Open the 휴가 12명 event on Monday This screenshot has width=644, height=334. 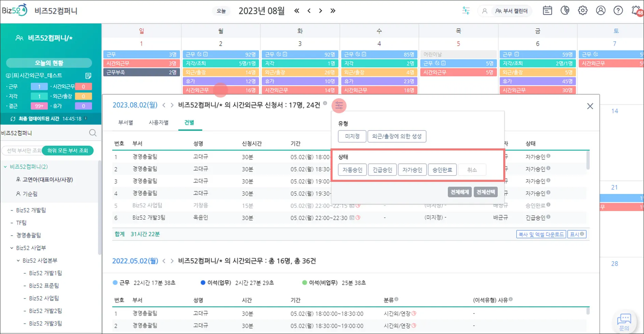point(220,81)
